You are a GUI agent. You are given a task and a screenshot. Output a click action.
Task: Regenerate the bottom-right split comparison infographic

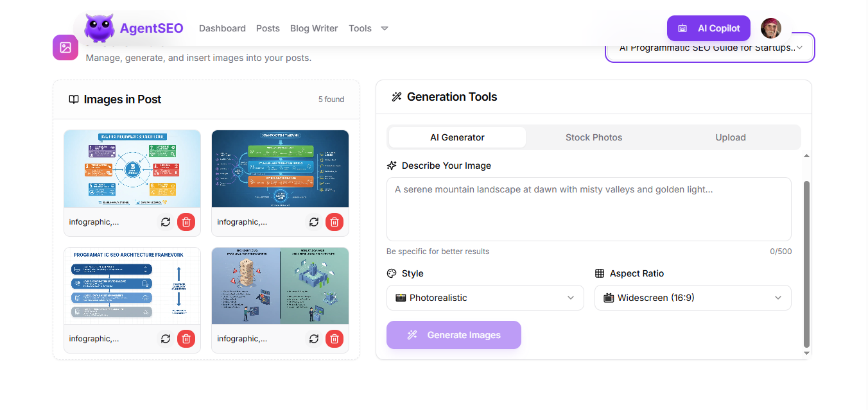(314, 339)
